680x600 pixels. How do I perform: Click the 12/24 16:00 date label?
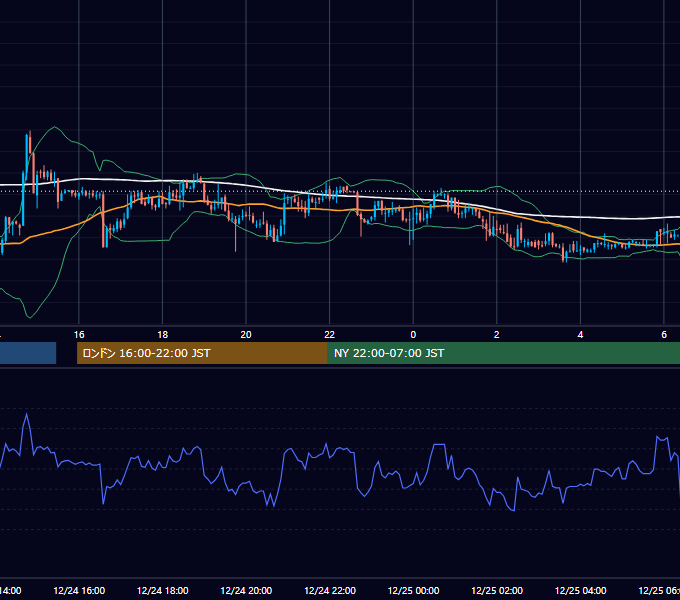pyautogui.click(x=79, y=590)
